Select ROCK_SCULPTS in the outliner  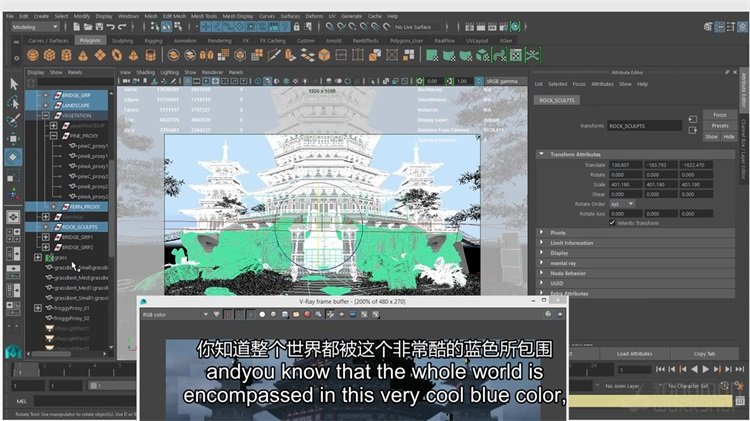78,226
